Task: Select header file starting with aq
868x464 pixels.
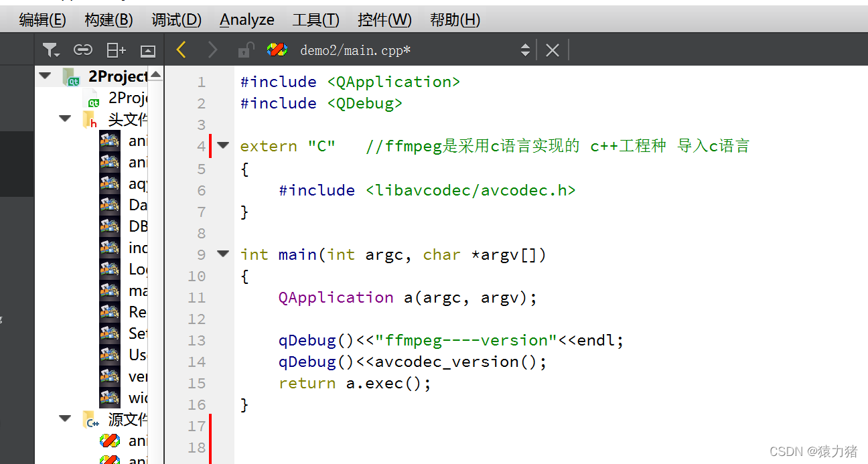Action: point(138,184)
